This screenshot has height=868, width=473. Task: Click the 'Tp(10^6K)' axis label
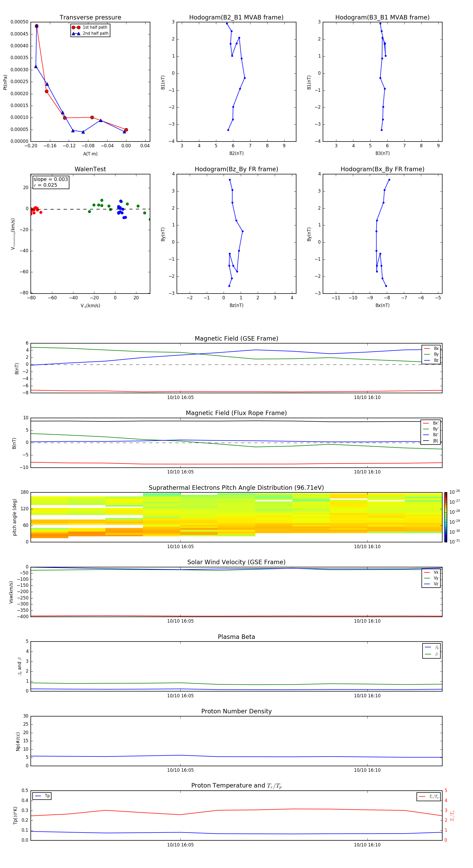point(15,815)
